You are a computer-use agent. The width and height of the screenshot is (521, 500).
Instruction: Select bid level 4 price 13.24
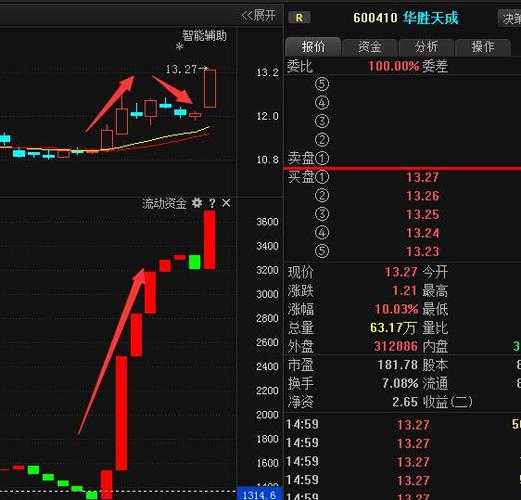tap(422, 233)
